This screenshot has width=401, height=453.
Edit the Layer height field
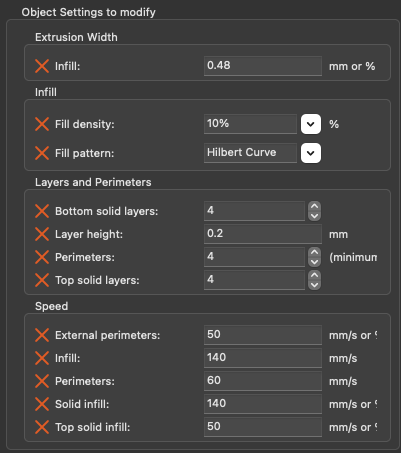(263, 234)
